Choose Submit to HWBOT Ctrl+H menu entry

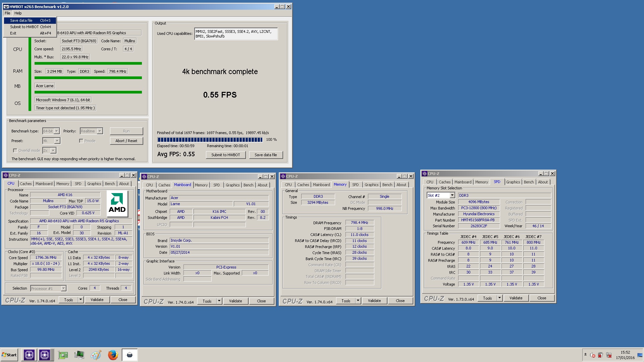[30, 27]
